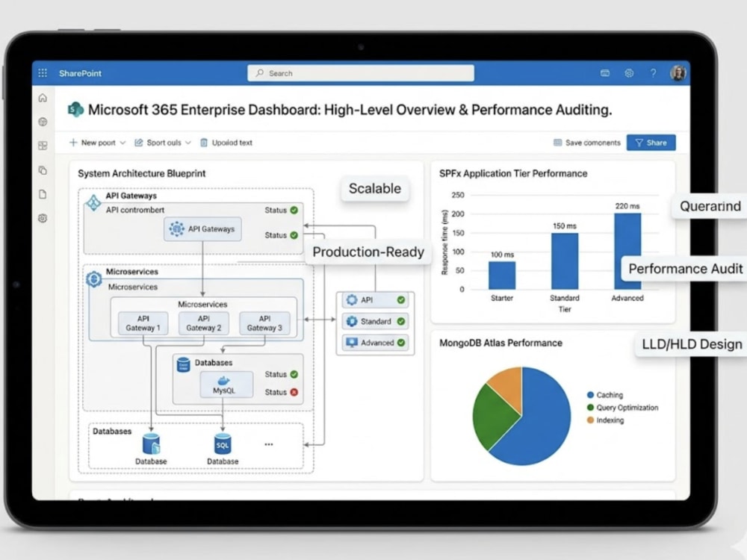Screen dimensions: 747x560
Task: Click the search magnifier icon
Action: click(x=260, y=73)
